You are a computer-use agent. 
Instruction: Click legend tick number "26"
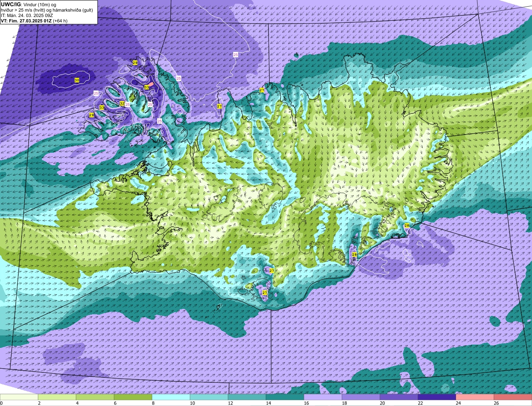(x=496, y=403)
